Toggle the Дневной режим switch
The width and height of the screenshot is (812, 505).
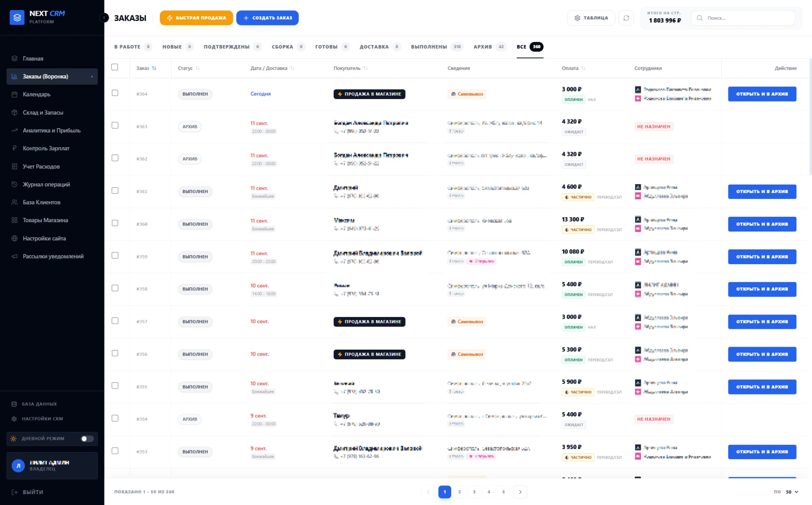(87, 439)
